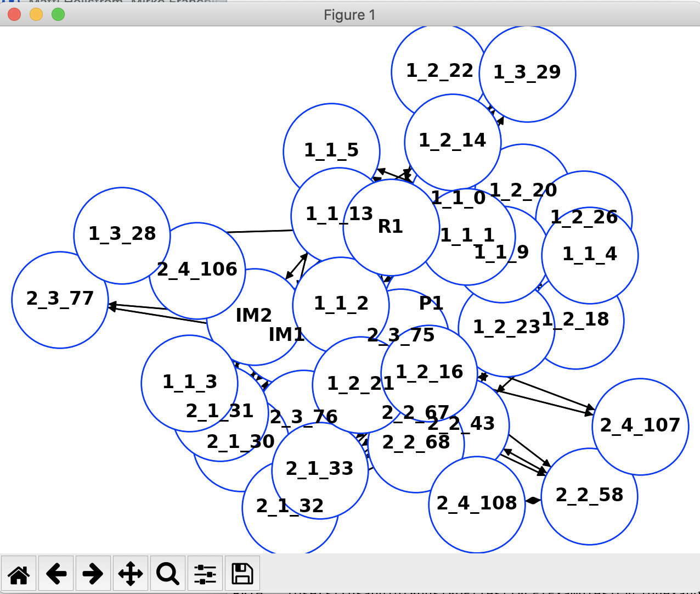Viewport: 700px width, 594px height.
Task: Activate the Zoom to rectangle tool
Action: pyautogui.click(x=167, y=574)
